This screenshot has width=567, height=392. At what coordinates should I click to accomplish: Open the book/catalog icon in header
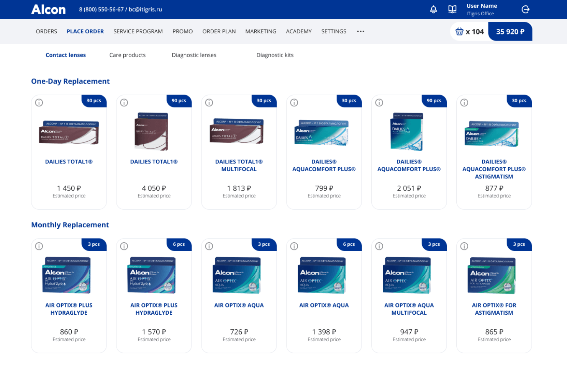[x=452, y=9]
